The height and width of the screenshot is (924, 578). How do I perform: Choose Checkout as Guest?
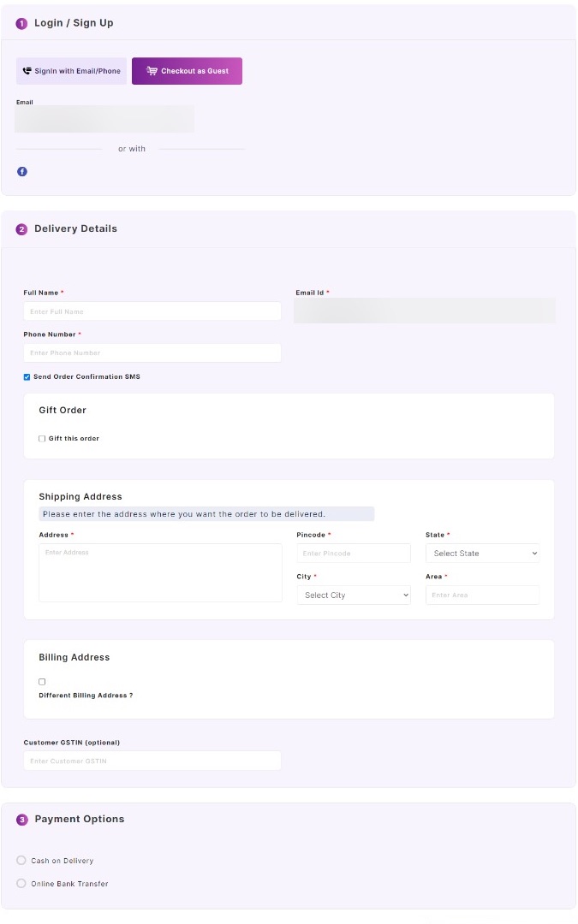(x=187, y=71)
